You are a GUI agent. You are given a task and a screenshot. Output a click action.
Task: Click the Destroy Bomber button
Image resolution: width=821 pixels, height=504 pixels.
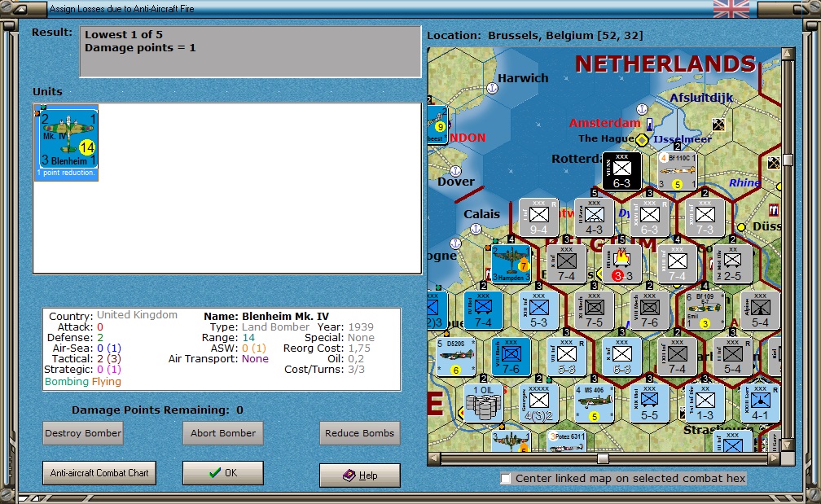tap(83, 433)
